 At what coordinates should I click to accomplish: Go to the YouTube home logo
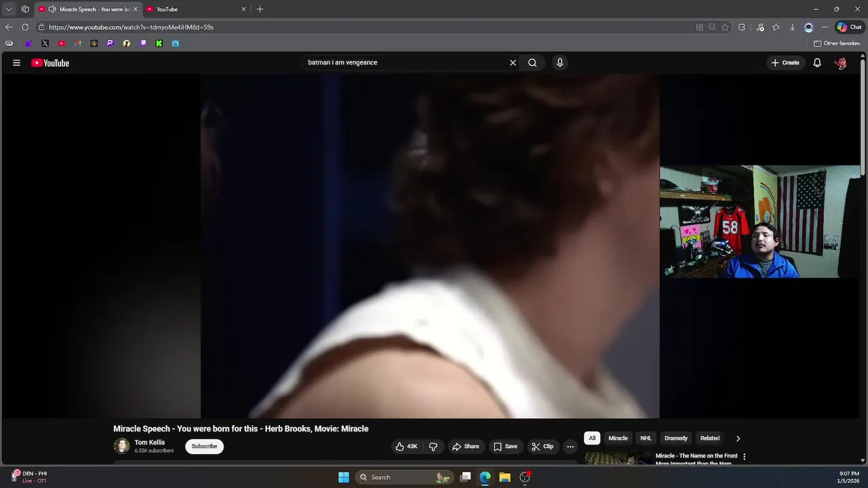(x=50, y=63)
